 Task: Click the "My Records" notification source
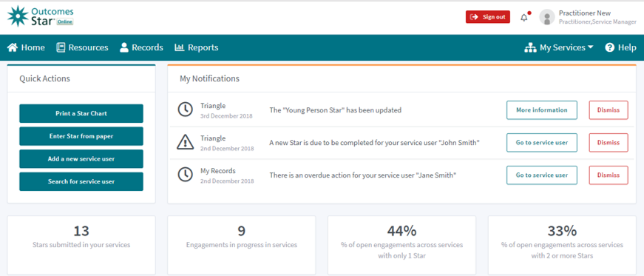pyautogui.click(x=218, y=171)
